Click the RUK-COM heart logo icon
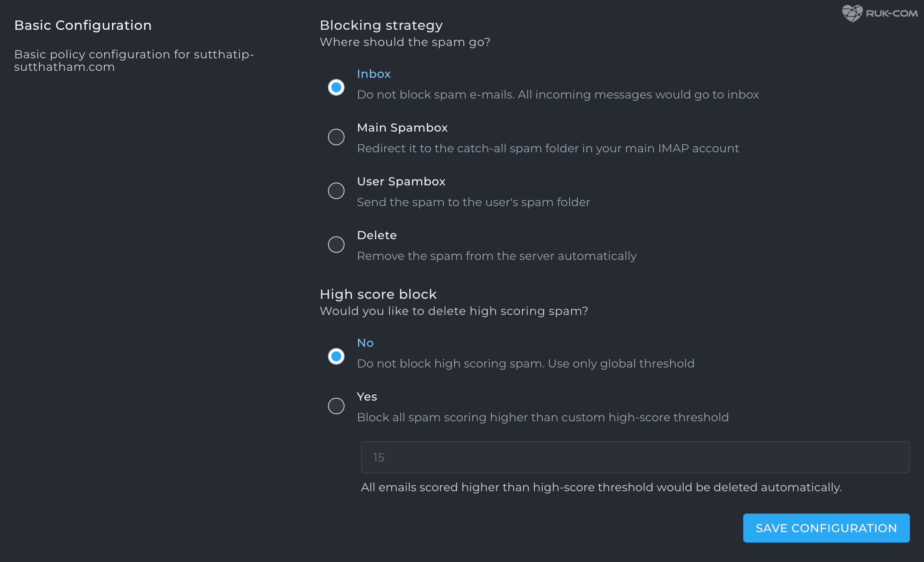 pyautogui.click(x=852, y=13)
